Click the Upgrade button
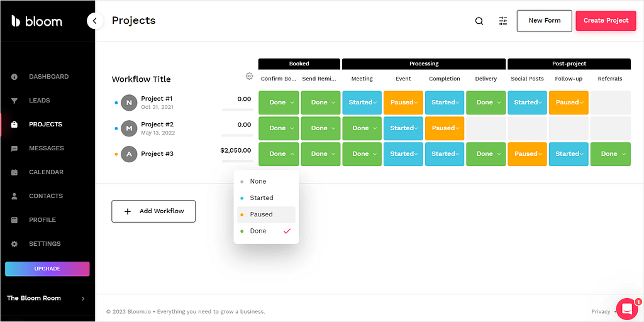The image size is (644, 322). (x=47, y=269)
